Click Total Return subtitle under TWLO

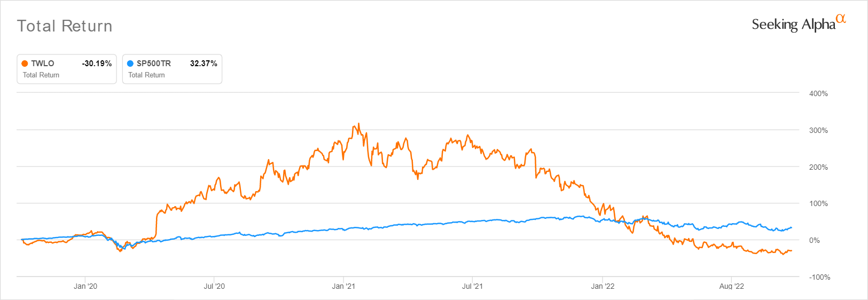point(41,75)
